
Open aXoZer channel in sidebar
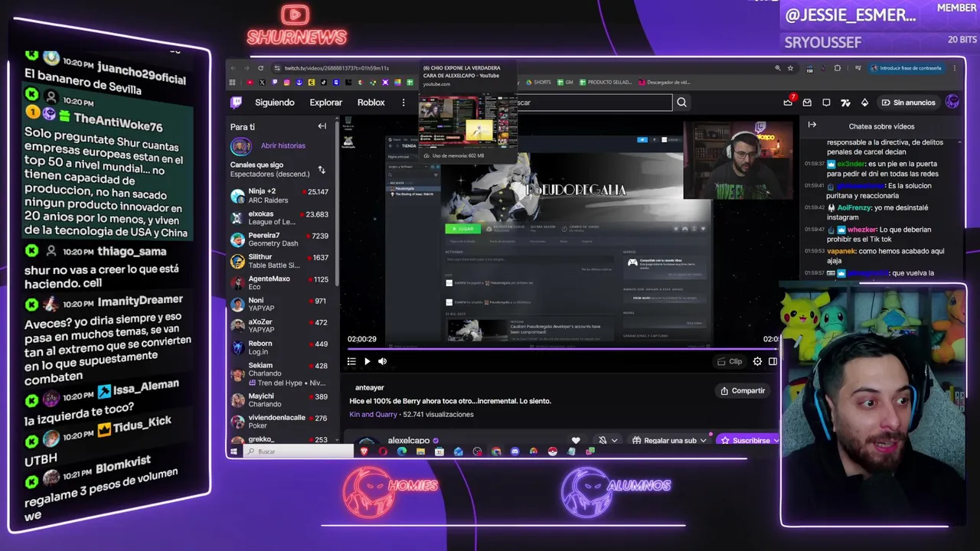[x=279, y=326]
